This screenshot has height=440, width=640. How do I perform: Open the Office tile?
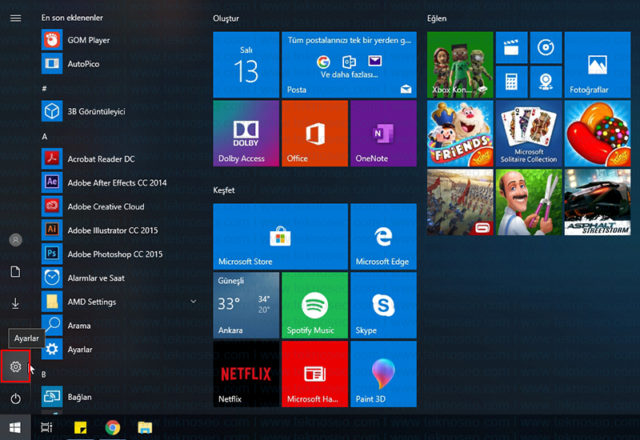click(x=315, y=133)
